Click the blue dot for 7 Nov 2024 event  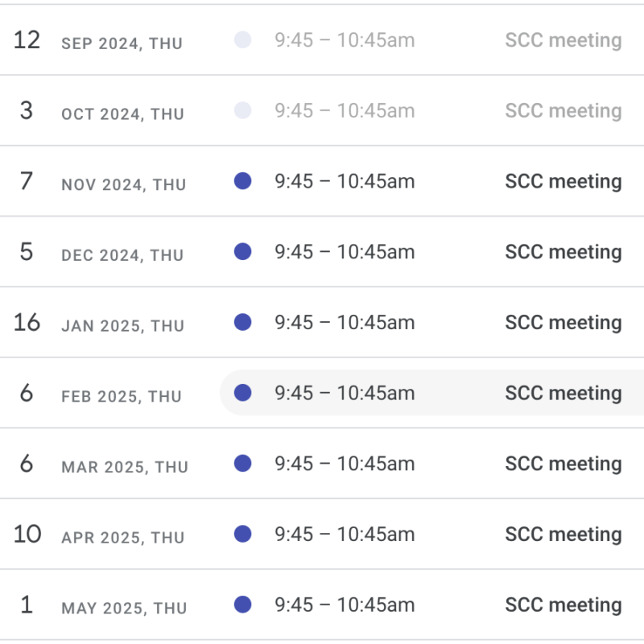(x=243, y=181)
